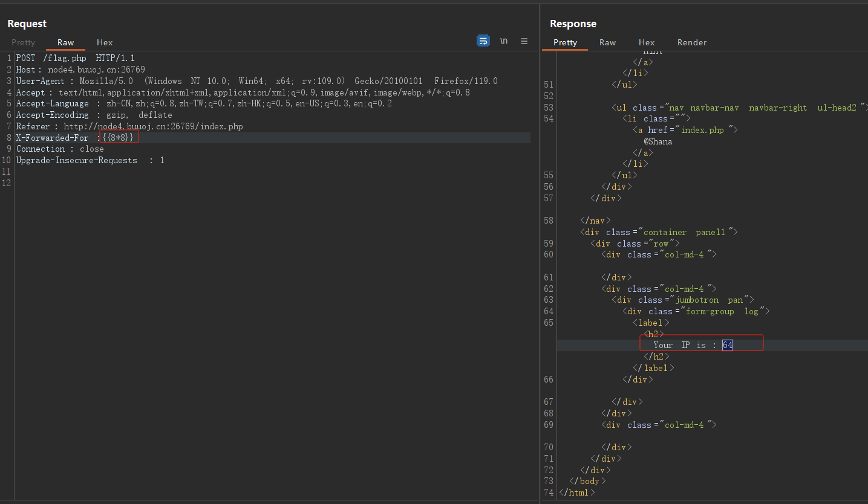
Task: Toggle the word wrap icon in Request
Action: (x=483, y=41)
